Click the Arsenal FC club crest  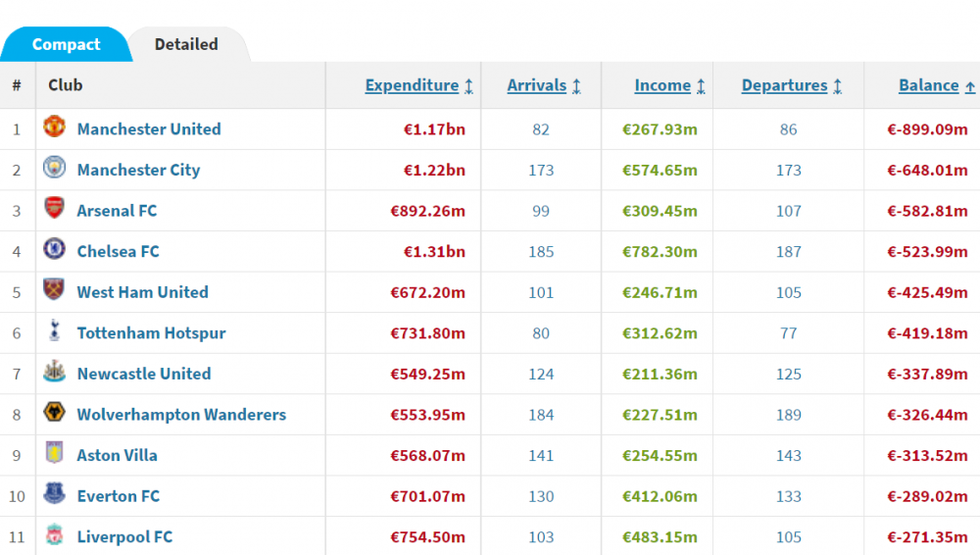[x=54, y=208]
